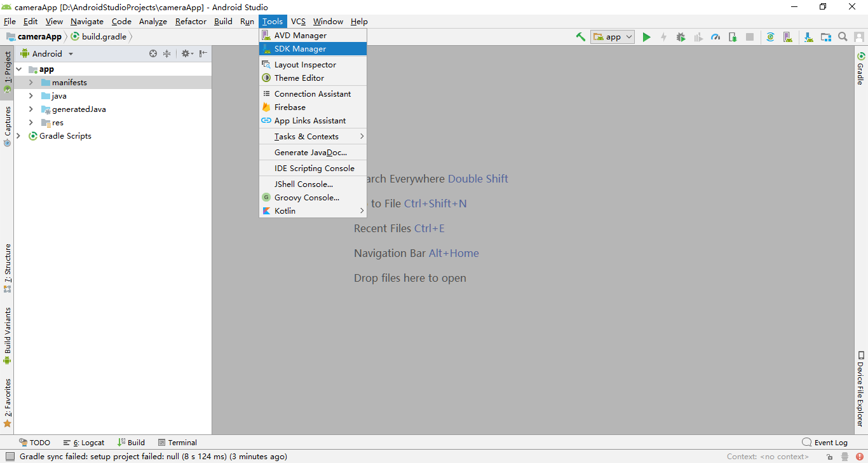Click the Scroll from Source target icon
Image resolution: width=868 pixels, height=463 pixels.
(x=153, y=54)
